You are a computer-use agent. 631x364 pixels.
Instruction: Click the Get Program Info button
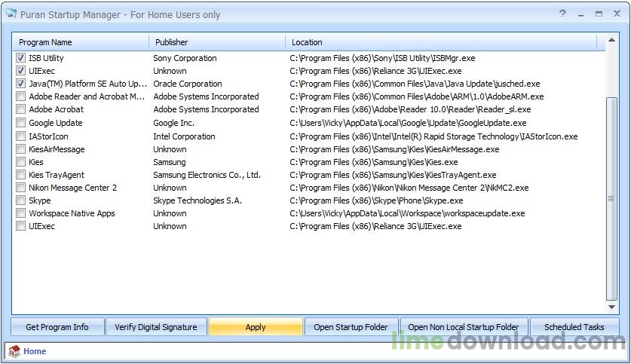pyautogui.click(x=57, y=327)
